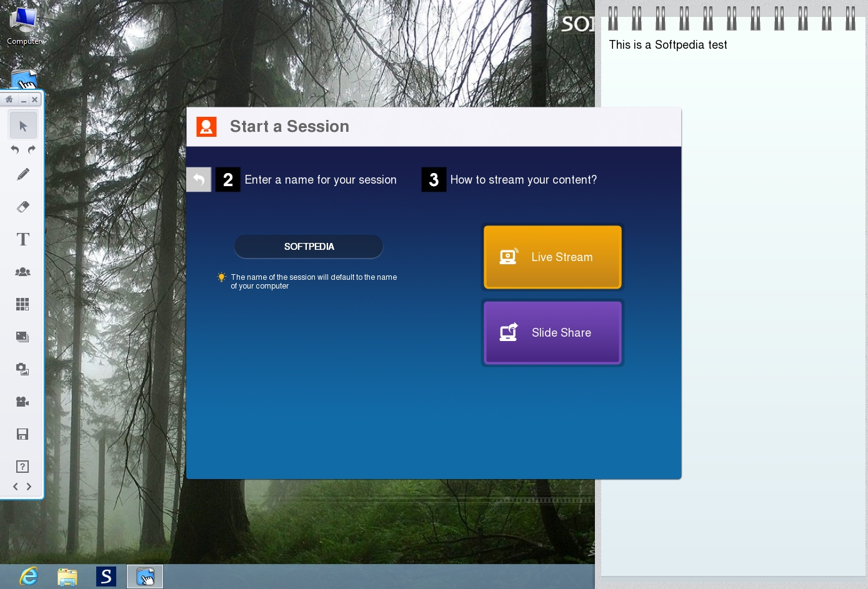Viewport: 868px width, 589px height.
Task: Click the orange session icon in dialog header
Action: pyautogui.click(x=206, y=127)
